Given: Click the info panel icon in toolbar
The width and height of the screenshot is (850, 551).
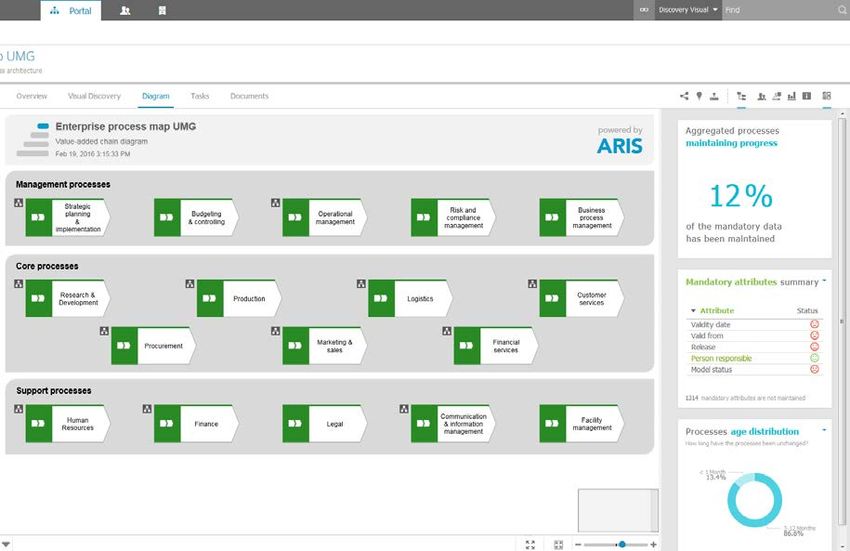Looking at the screenshot, I should (807, 96).
